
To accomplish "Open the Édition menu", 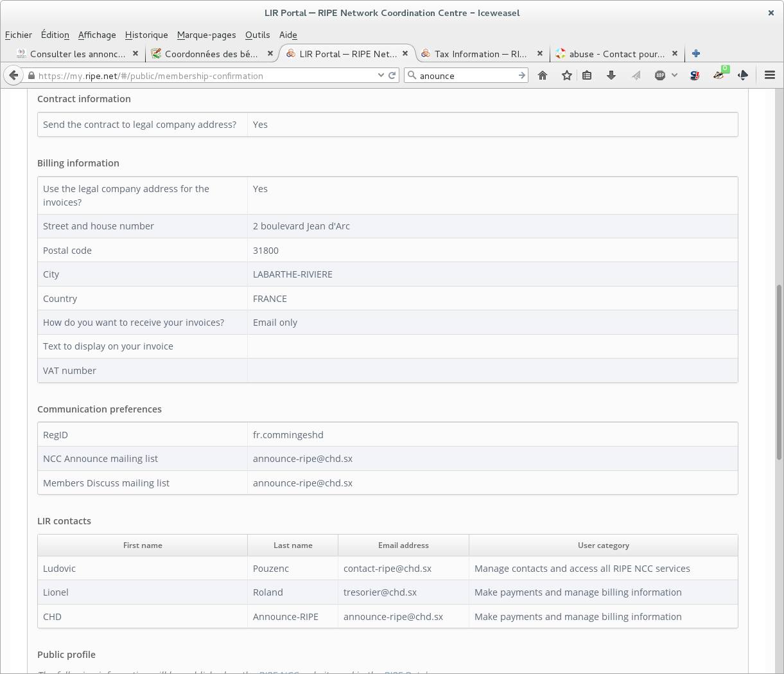I will (x=55, y=35).
